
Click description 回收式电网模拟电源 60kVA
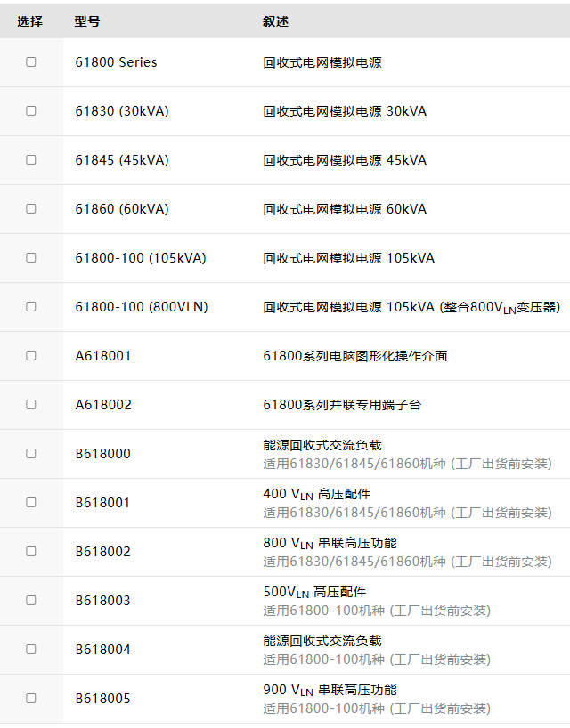(345, 209)
